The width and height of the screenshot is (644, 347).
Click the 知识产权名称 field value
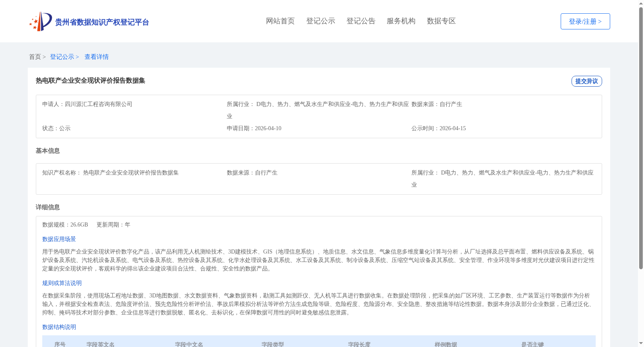coord(131,172)
